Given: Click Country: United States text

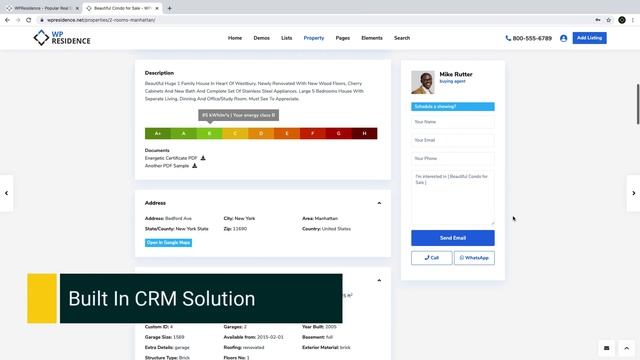Looking at the screenshot, I should [327, 229].
